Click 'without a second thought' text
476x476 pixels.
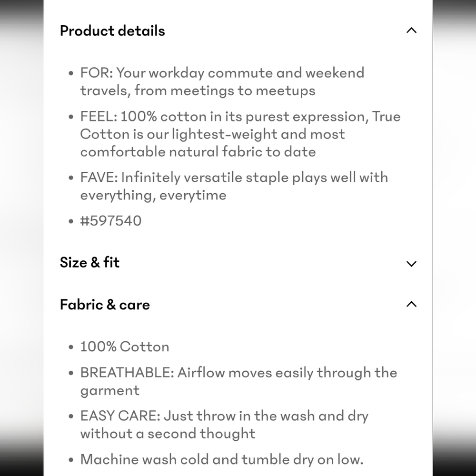pos(168,434)
